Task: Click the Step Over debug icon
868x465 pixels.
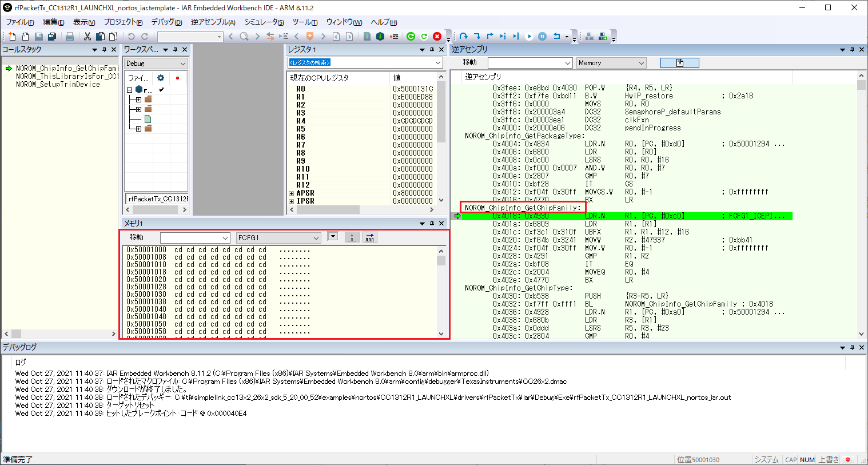Action: [464, 36]
